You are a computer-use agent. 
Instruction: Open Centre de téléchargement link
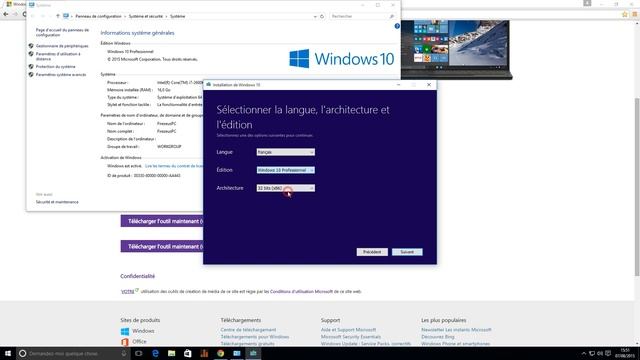coord(248,330)
